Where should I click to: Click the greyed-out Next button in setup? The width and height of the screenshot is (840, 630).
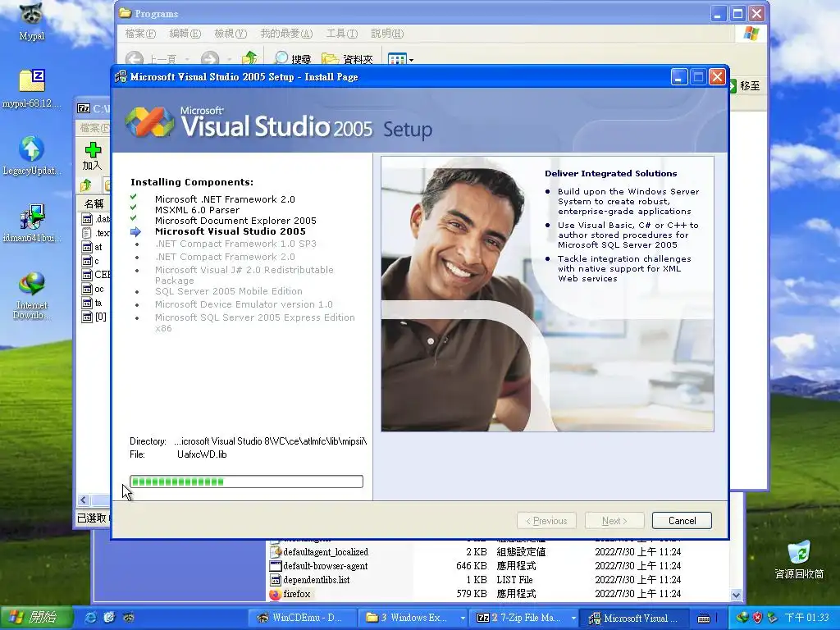click(614, 520)
